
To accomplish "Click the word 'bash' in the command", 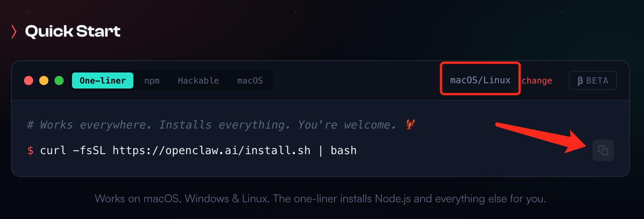I will (343, 150).
